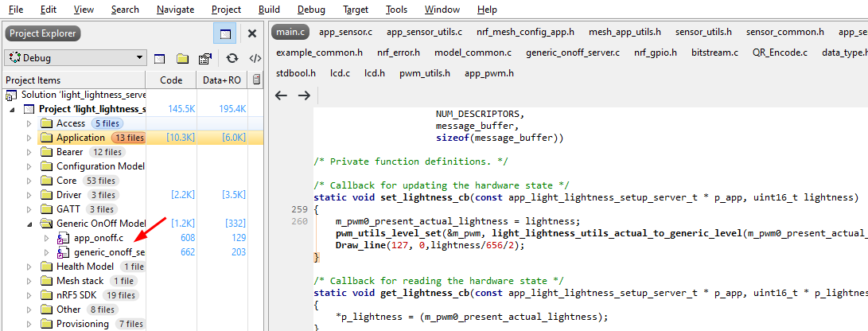Image resolution: width=868 pixels, height=331 pixels.
Task: Expand the Core folder
Action: 29,181
